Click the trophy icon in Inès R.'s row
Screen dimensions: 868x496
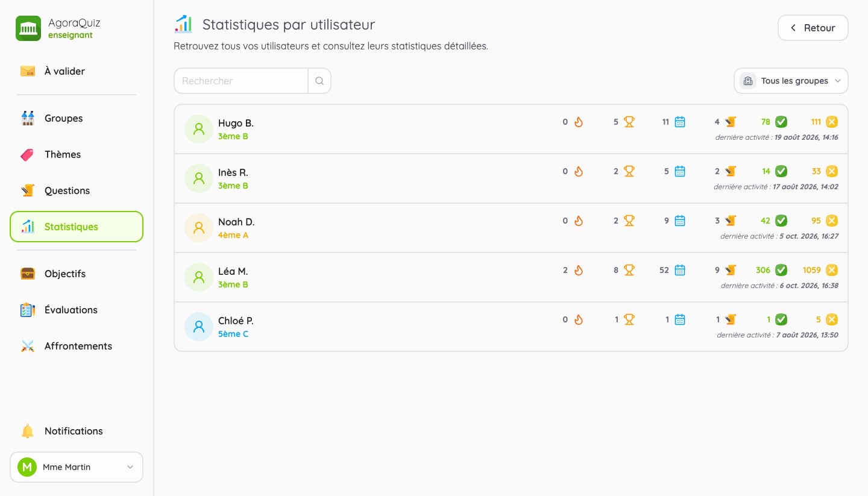pos(629,171)
